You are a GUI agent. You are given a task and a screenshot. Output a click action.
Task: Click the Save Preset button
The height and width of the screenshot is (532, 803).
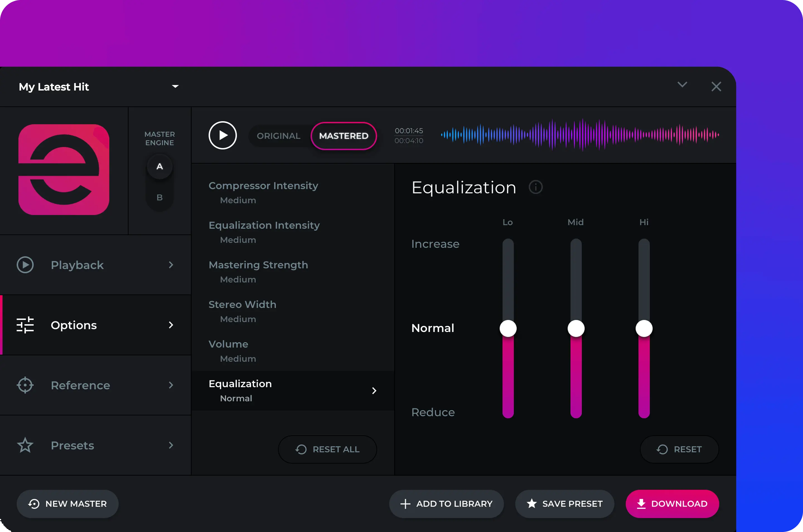click(564, 504)
